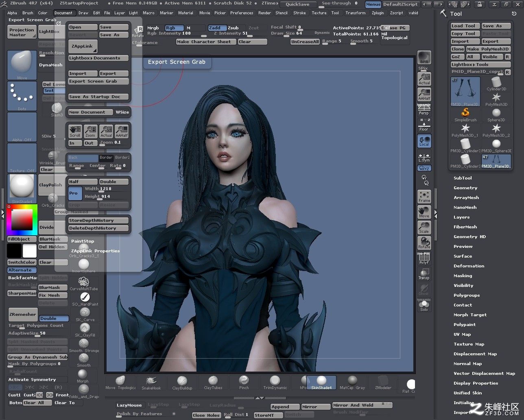Viewport: 524px width, 420px height.
Task: Expand the UV Map section
Action: (462, 334)
